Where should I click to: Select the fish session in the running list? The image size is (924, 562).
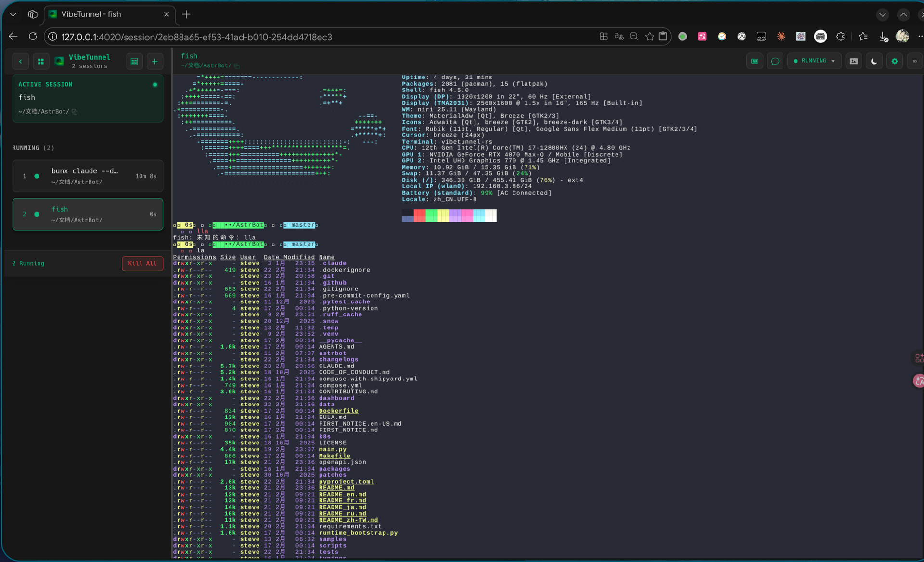click(88, 214)
